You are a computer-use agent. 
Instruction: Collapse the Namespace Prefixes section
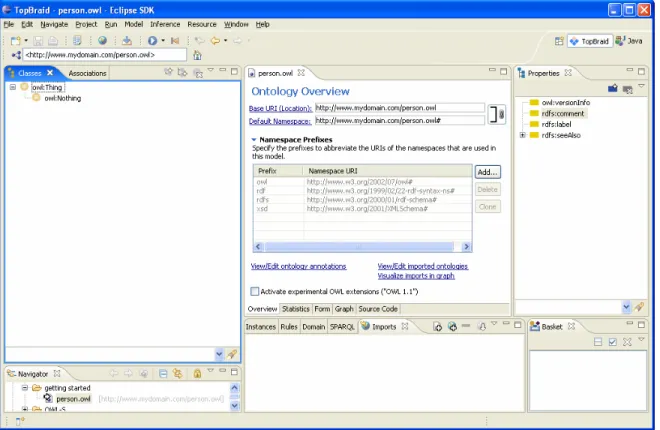[254, 139]
